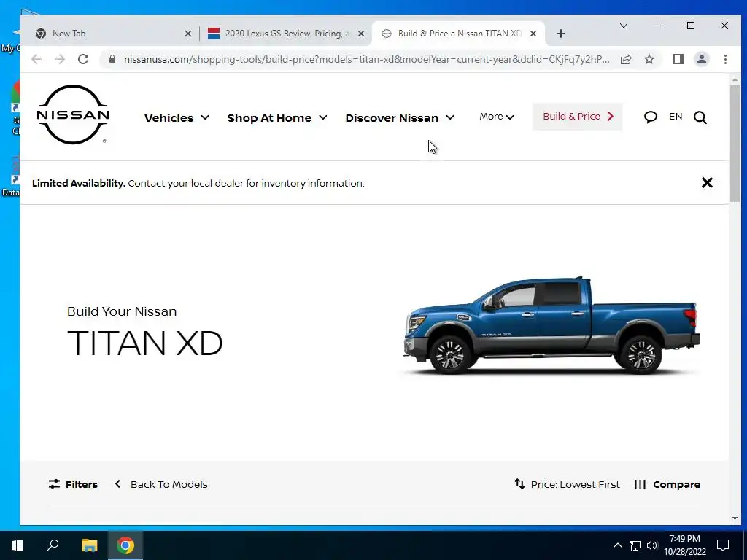Click the Compare columns icon
This screenshot has height=560, width=747.
pyautogui.click(x=640, y=484)
